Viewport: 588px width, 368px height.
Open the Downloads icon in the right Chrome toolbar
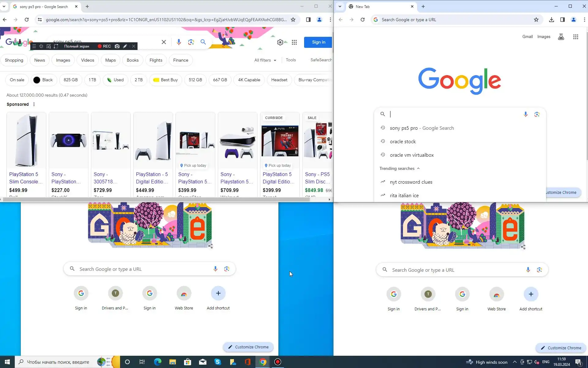coord(551,20)
